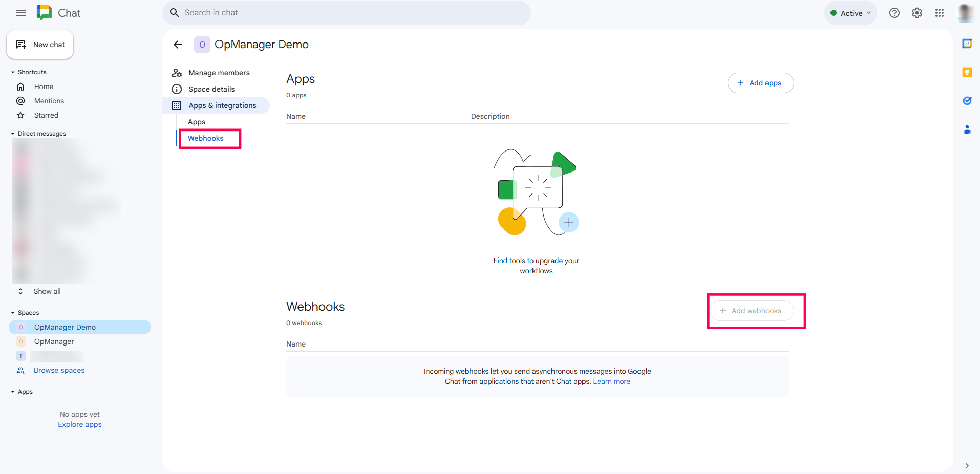Screen dimensions: 980x474
Task: Go to Starred shortcut
Action: click(46, 115)
